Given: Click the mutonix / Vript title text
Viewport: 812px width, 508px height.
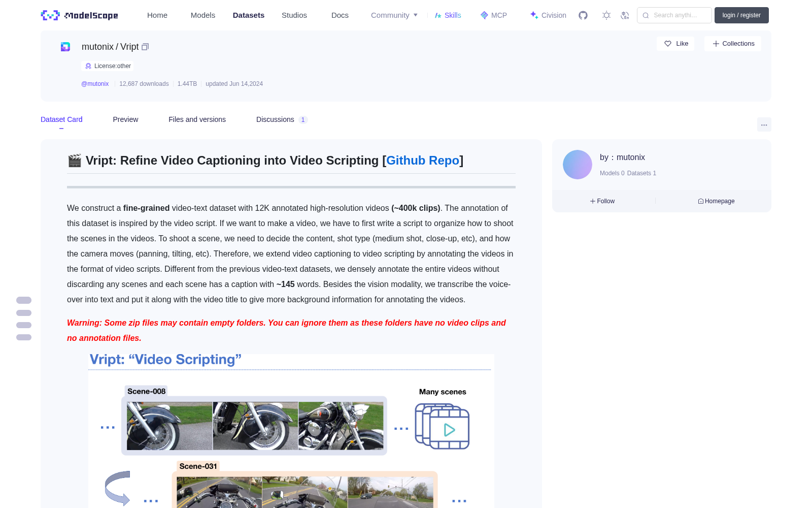Looking at the screenshot, I should (110, 47).
